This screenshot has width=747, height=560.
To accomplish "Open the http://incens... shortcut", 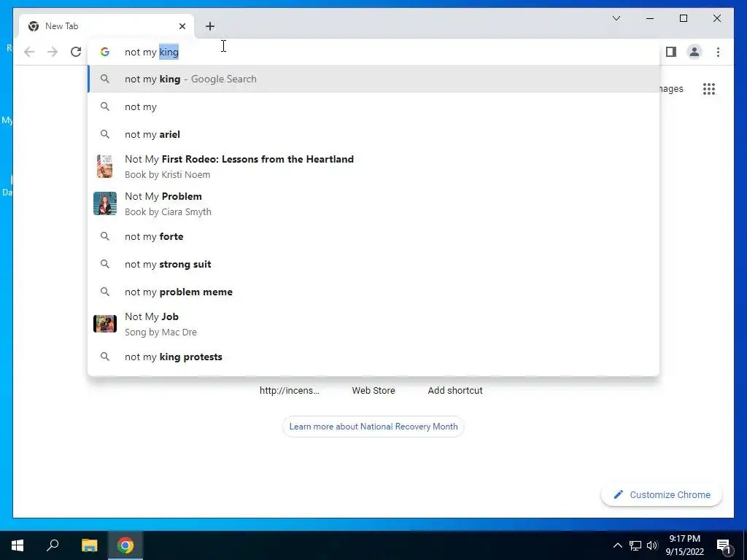I will [x=290, y=391].
